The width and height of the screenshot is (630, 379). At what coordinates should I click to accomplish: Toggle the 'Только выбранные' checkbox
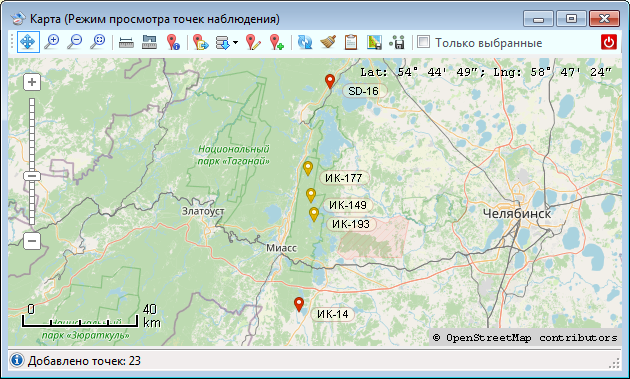pos(423,42)
